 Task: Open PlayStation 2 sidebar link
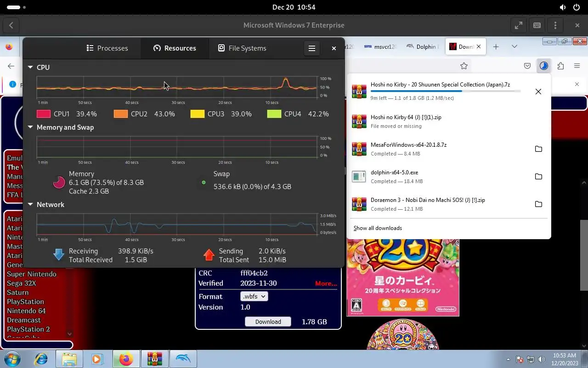28,329
